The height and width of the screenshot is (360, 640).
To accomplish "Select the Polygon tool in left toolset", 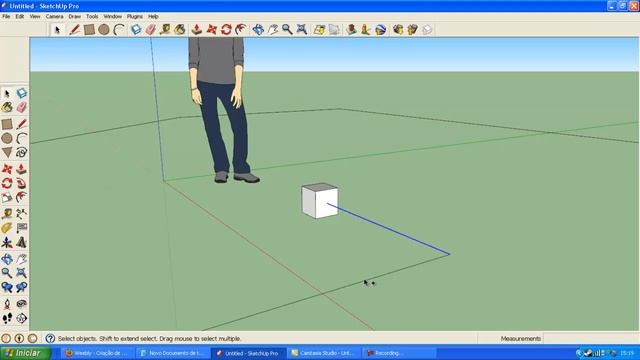I will [x=7, y=153].
